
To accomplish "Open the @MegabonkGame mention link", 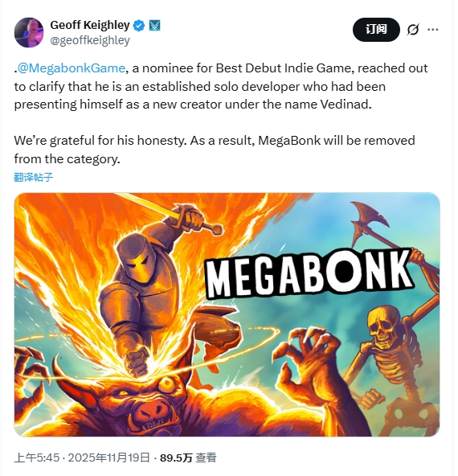I will point(71,68).
